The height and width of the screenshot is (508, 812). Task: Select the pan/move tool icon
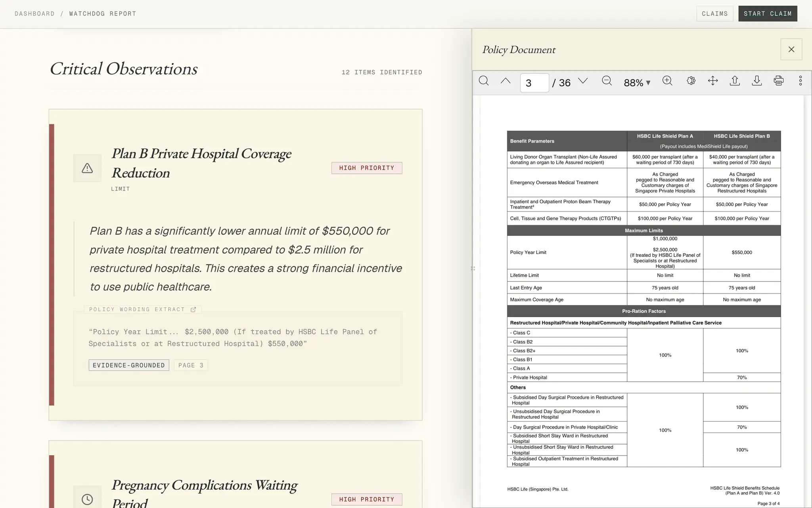point(713,81)
